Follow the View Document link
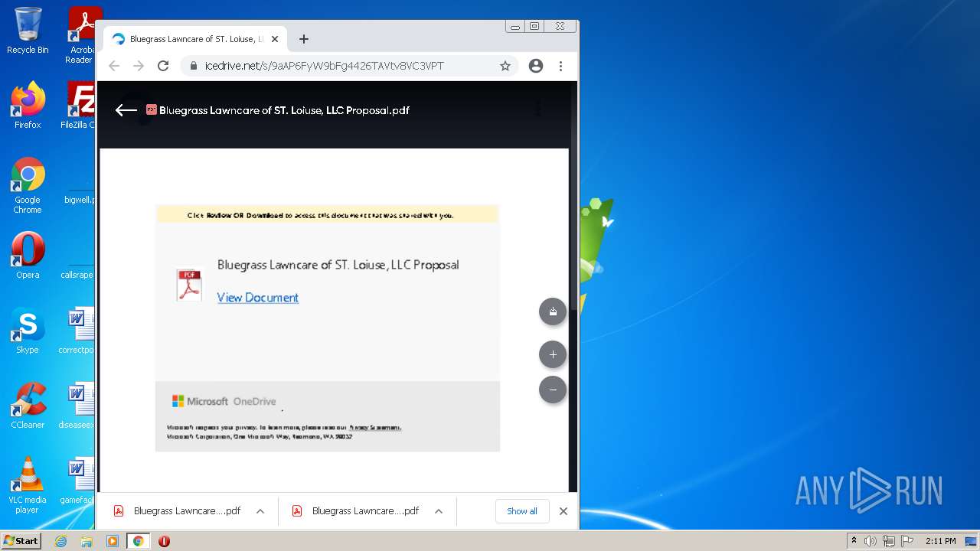This screenshot has height=551, width=980. (x=258, y=298)
